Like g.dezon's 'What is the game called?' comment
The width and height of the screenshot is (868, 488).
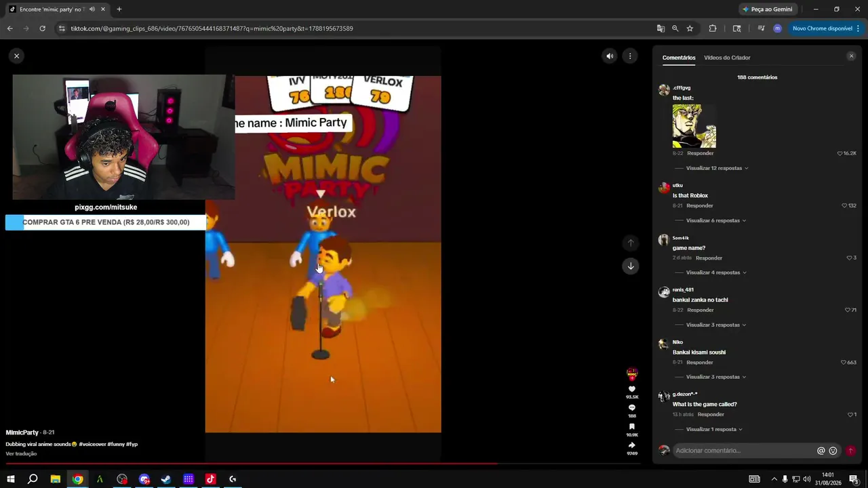click(850, 414)
